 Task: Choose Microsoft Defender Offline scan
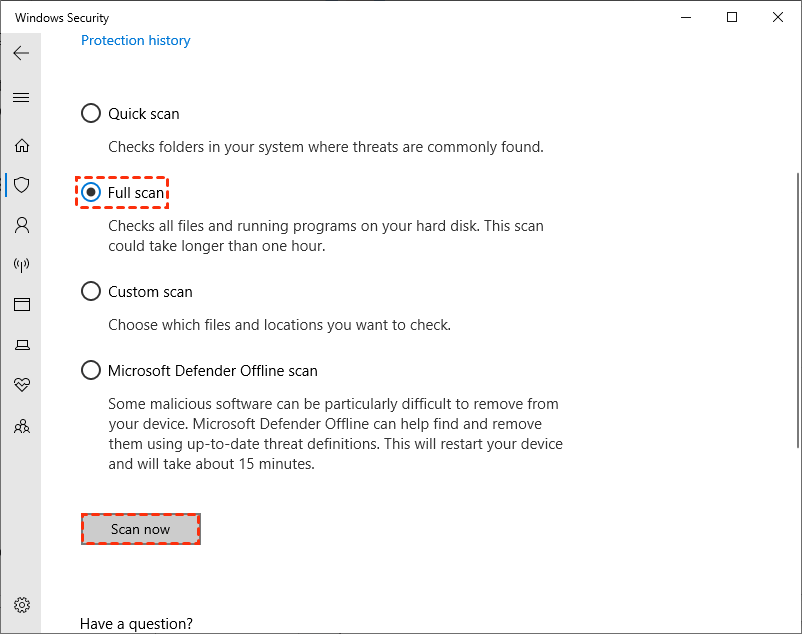coord(91,370)
